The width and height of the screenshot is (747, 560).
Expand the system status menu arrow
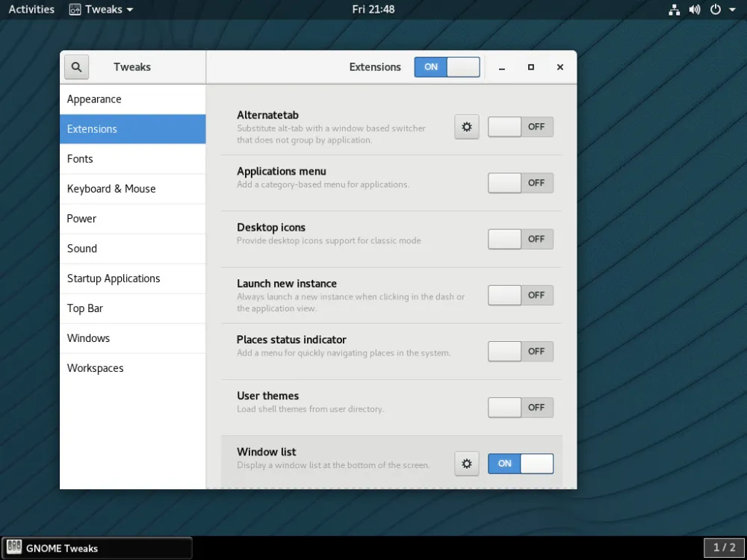[733, 10]
